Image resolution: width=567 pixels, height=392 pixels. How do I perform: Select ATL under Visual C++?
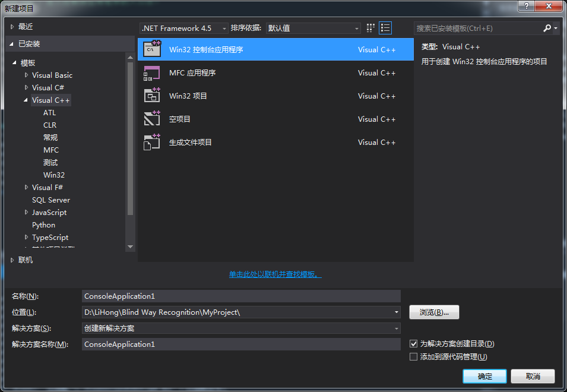pyautogui.click(x=49, y=112)
